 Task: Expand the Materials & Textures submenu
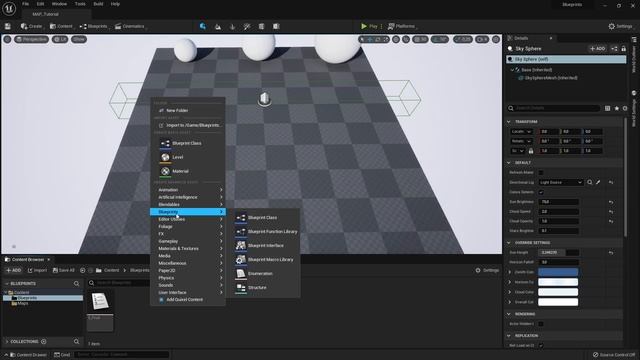188,249
